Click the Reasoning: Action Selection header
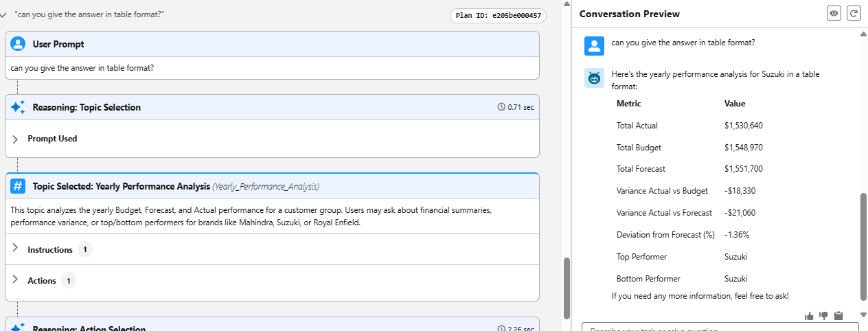Viewport: 868px width, 331px height. coord(89,327)
